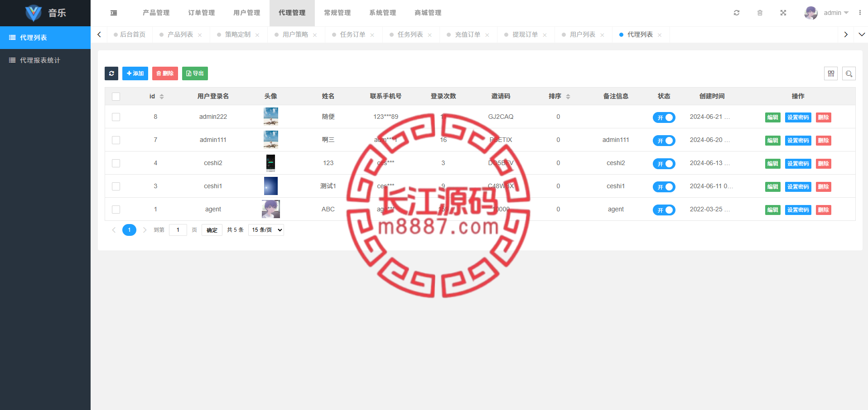Image resolution: width=868 pixels, height=410 pixels.
Task: Close the 充值订单 tab
Action: tap(487, 35)
